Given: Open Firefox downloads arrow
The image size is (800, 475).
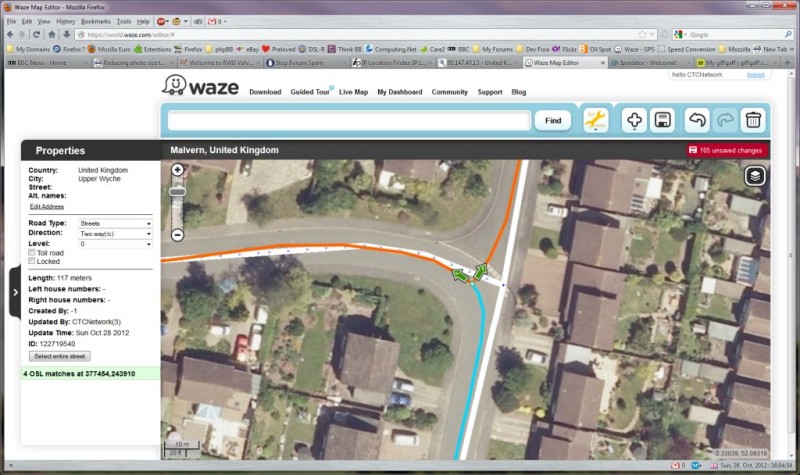Looking at the screenshot, I should [x=67, y=34].
